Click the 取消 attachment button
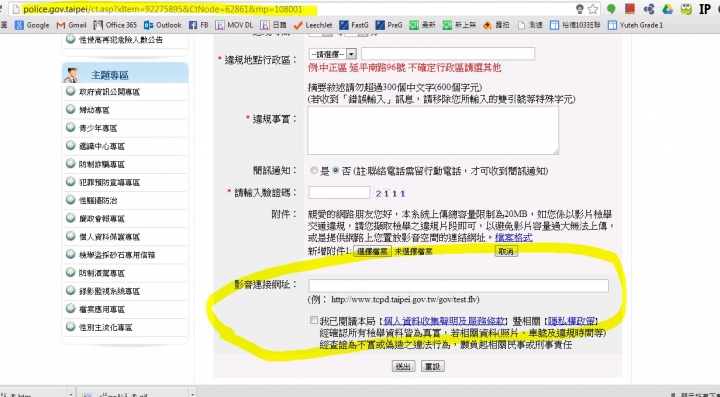 coord(506,251)
